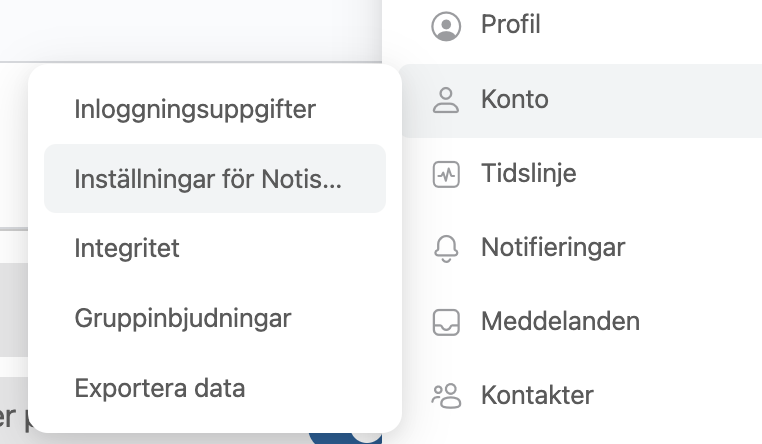Screen dimensions: 762x444
Task: Choose Inloggningsuppgifter in the submenu
Action: [x=195, y=109]
